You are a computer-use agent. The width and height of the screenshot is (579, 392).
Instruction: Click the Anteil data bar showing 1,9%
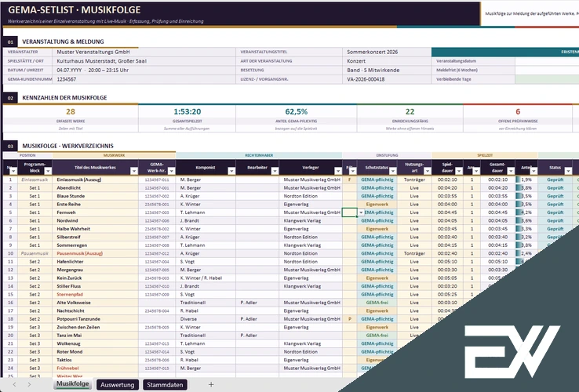point(526,180)
